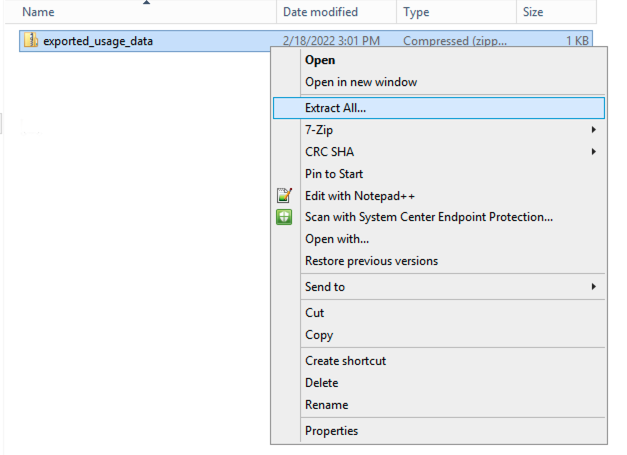This screenshot has height=455, width=627.
Task: Click the Notepad++ icon in context menu
Action: [284, 196]
